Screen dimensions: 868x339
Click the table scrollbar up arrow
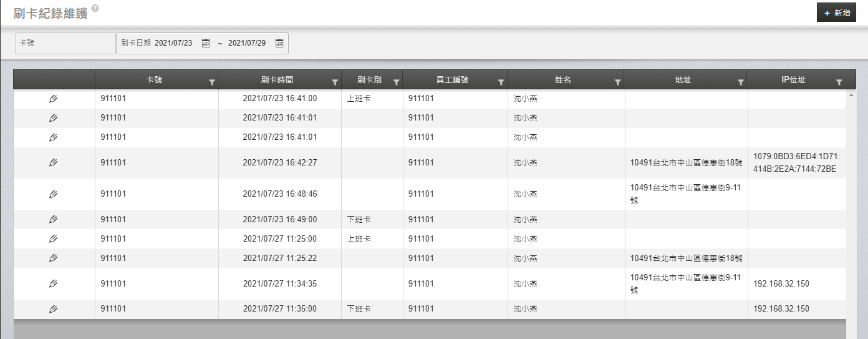851,95
